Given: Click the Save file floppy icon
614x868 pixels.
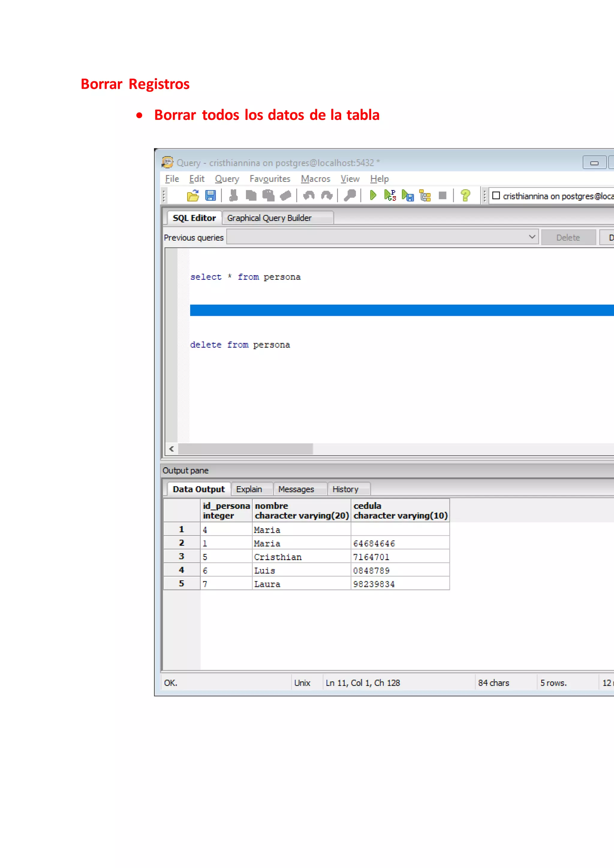Looking at the screenshot, I should (210, 195).
